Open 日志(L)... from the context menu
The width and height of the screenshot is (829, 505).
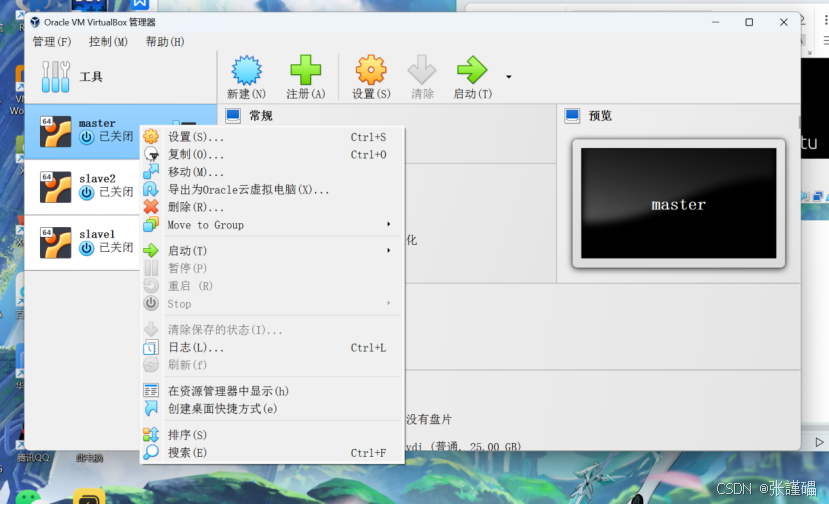pyautogui.click(x=272, y=347)
